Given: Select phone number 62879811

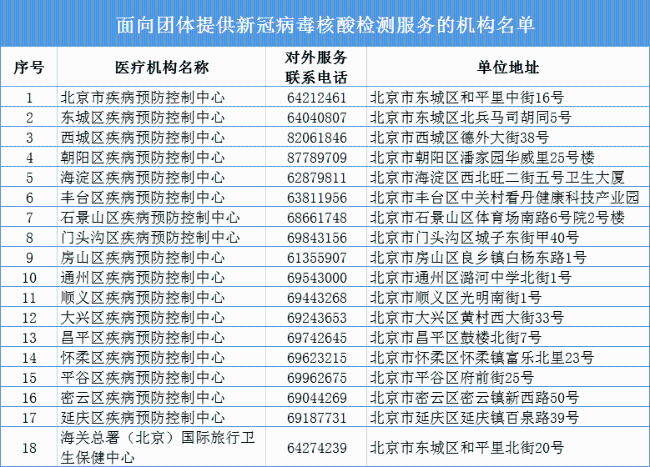Looking at the screenshot, I should [x=317, y=178].
